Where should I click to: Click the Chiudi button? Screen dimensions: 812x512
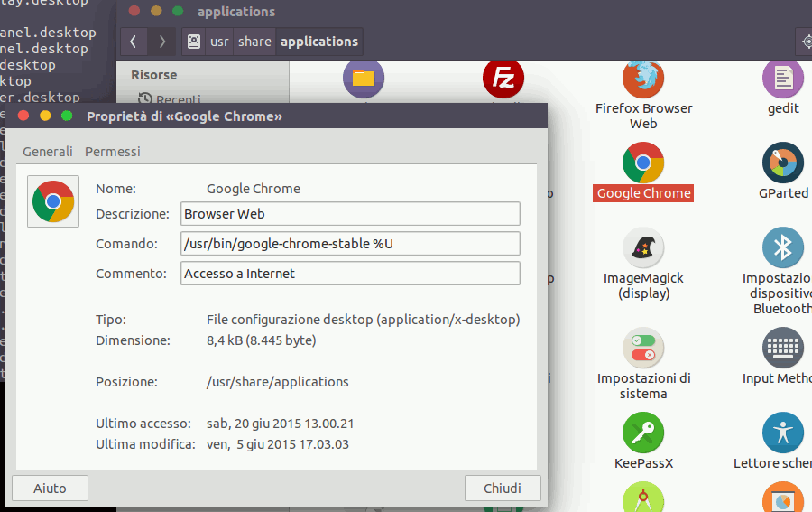pyautogui.click(x=503, y=489)
